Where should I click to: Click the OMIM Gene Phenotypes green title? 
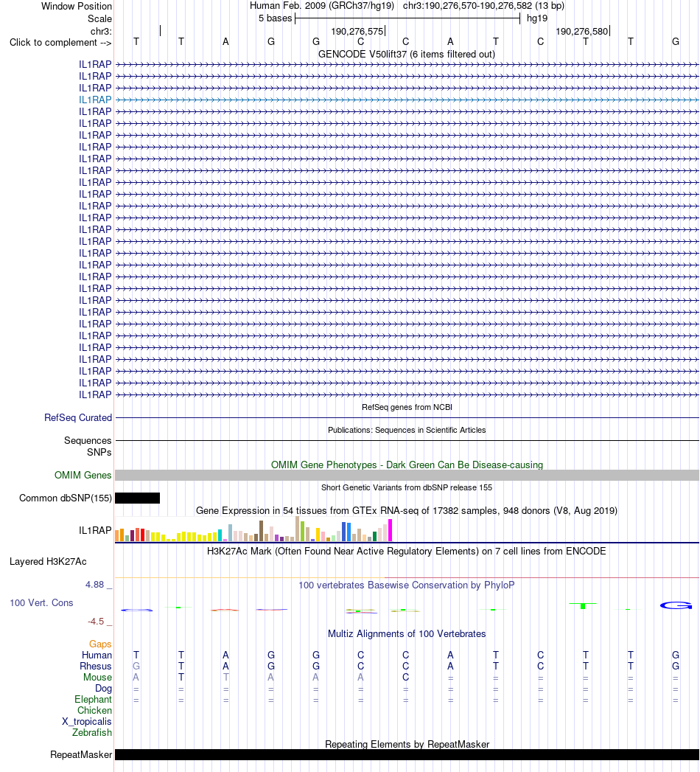(x=407, y=465)
